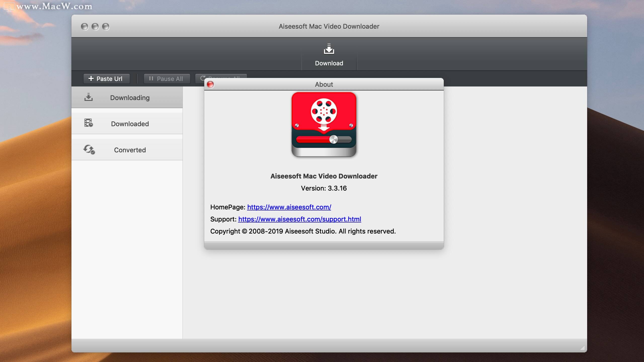Screen dimensions: 644x362
Task: Select the Converted tab in the sidebar
Action: [x=127, y=150]
